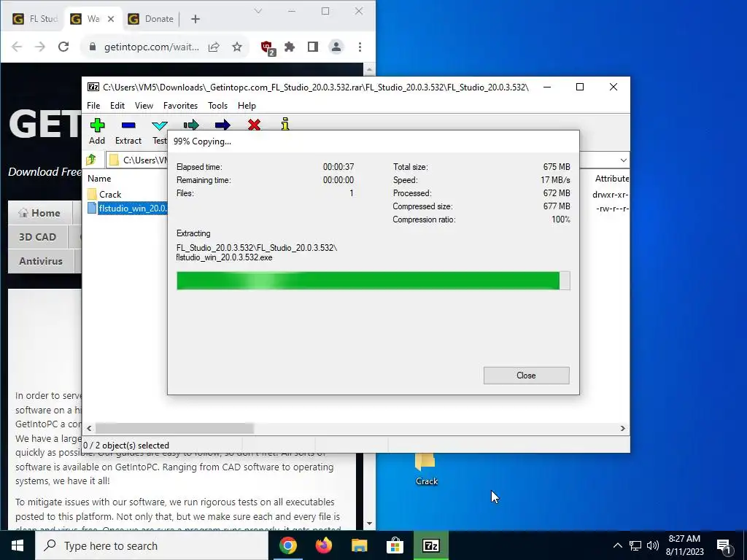Show hidden system tray icons
Image resolution: width=747 pixels, height=560 pixels.
click(x=617, y=545)
